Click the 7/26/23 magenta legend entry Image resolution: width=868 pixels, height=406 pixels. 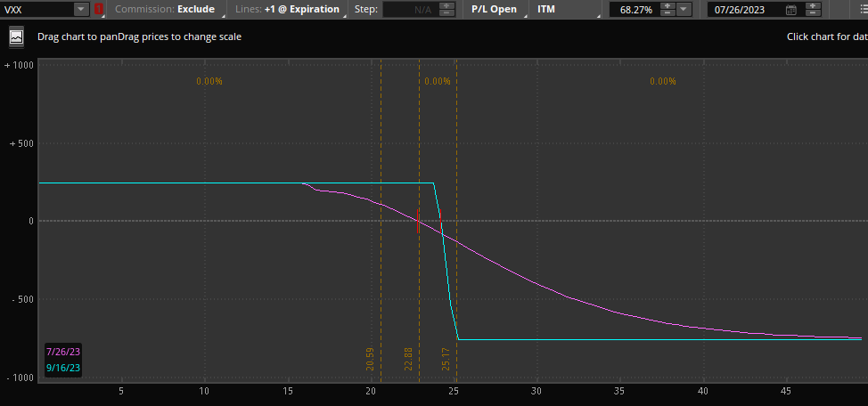(x=62, y=352)
